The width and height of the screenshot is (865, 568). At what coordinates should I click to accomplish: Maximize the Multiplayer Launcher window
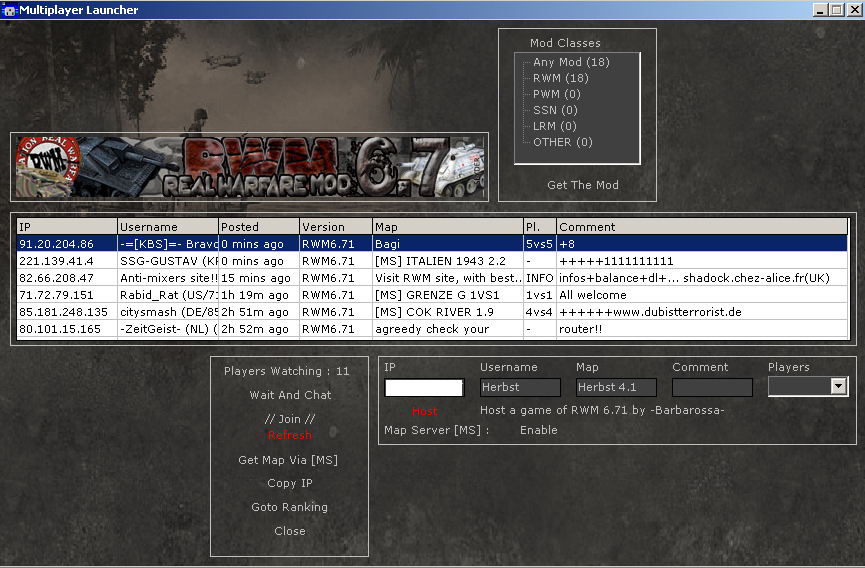(x=836, y=10)
